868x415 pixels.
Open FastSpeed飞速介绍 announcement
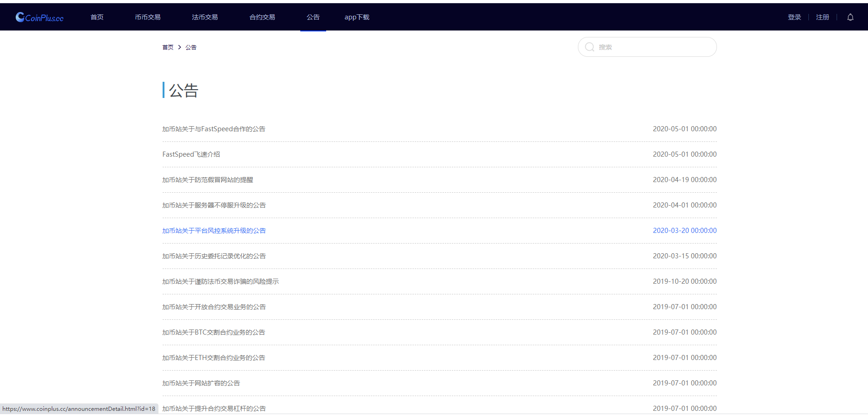pos(191,154)
